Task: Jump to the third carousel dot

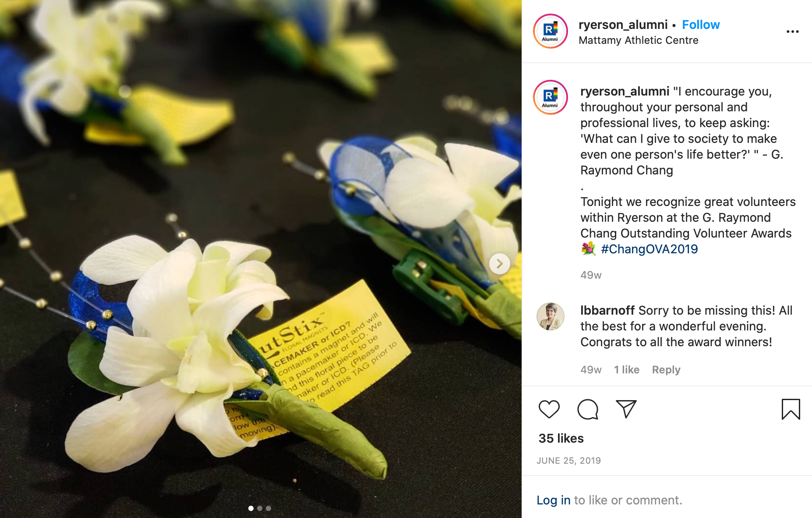Action: 268,508
